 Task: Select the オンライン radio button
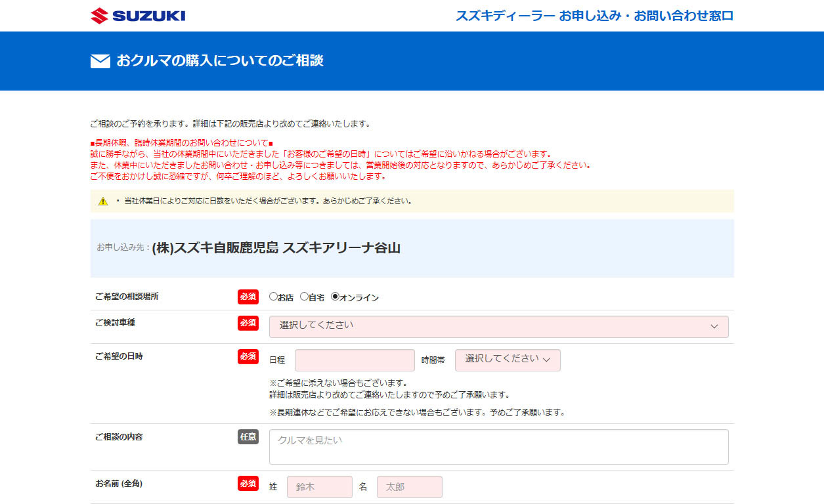335,297
